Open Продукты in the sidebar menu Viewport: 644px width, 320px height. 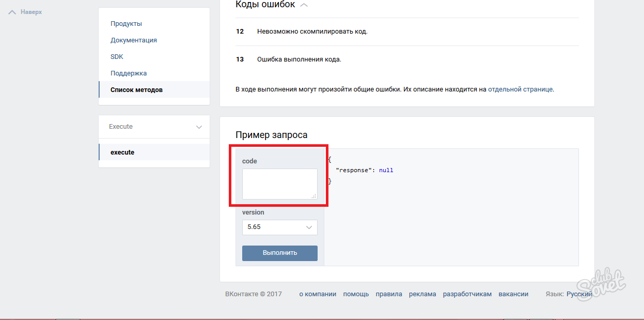click(126, 24)
